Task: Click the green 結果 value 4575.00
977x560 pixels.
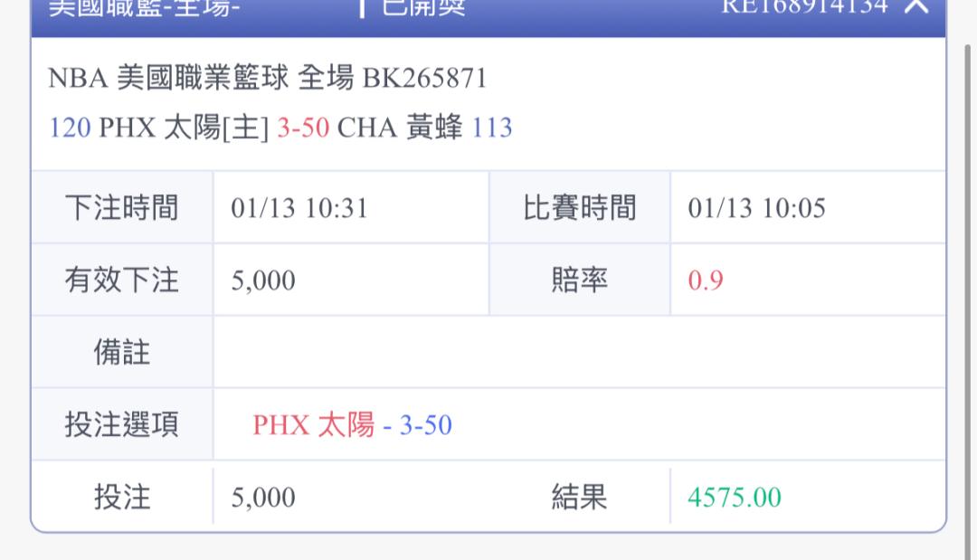Action: pos(734,498)
